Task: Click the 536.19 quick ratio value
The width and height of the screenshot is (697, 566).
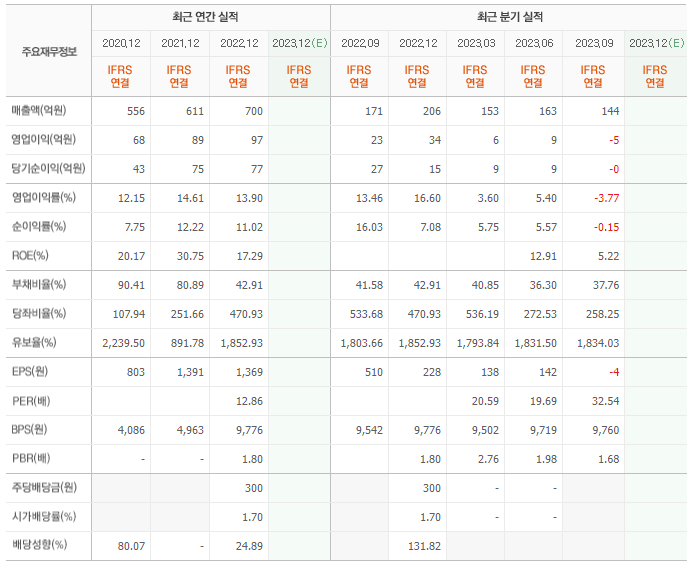Action: click(482, 314)
